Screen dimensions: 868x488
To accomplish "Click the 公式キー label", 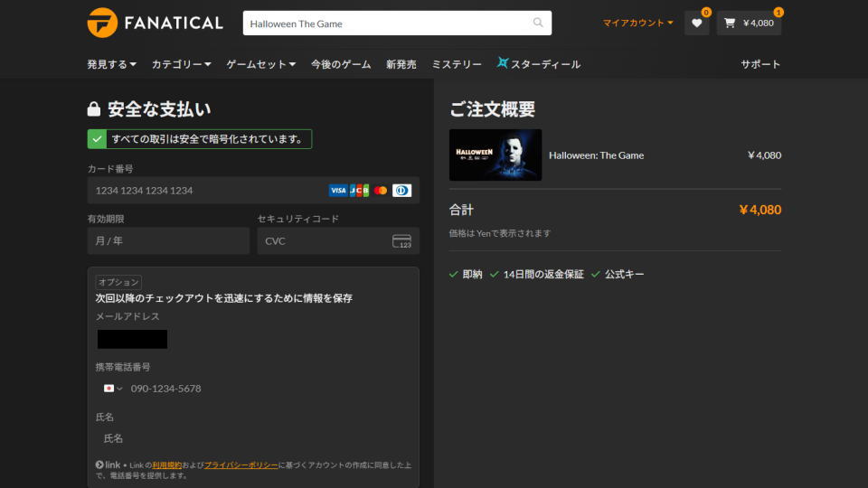I will click(625, 275).
